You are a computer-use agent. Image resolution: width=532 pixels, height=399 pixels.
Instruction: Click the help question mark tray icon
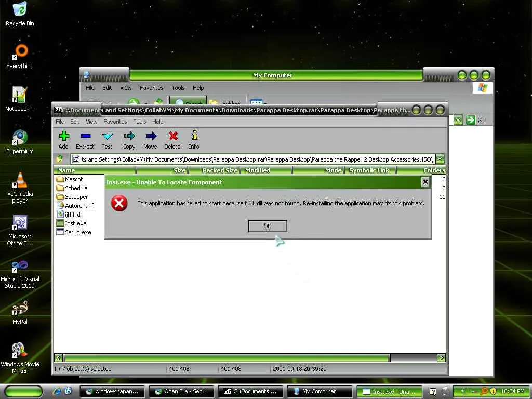click(433, 392)
